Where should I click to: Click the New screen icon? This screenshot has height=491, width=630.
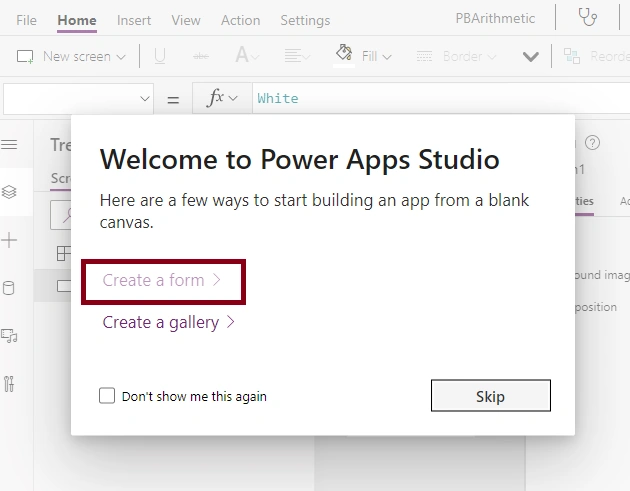[x=25, y=57]
